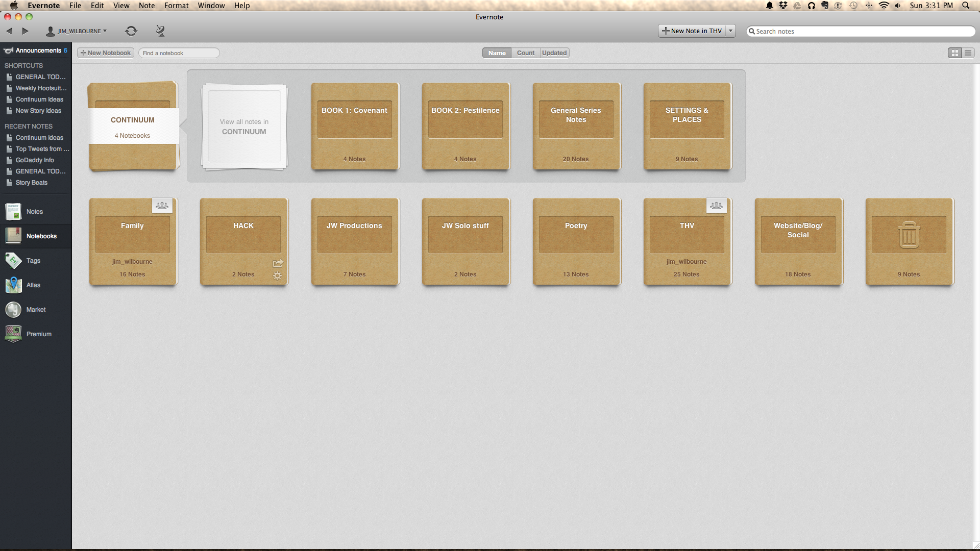Click the forward navigation arrow
Viewport: 980px width, 551px height.
(25, 31)
